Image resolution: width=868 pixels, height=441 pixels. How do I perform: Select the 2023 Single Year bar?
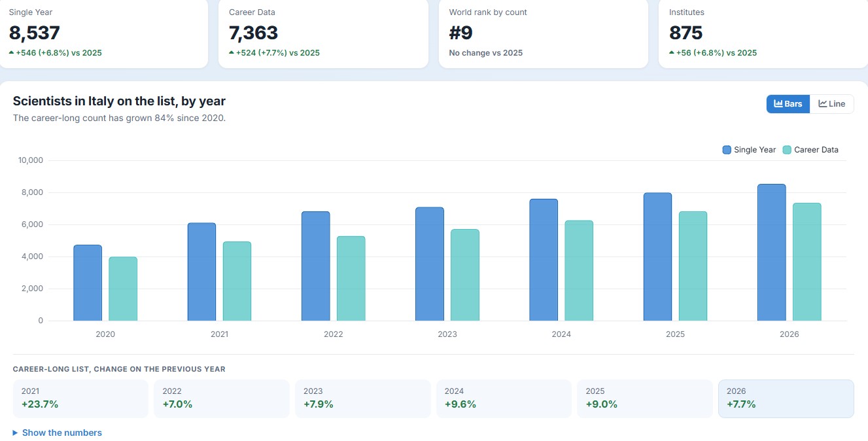(x=430, y=264)
